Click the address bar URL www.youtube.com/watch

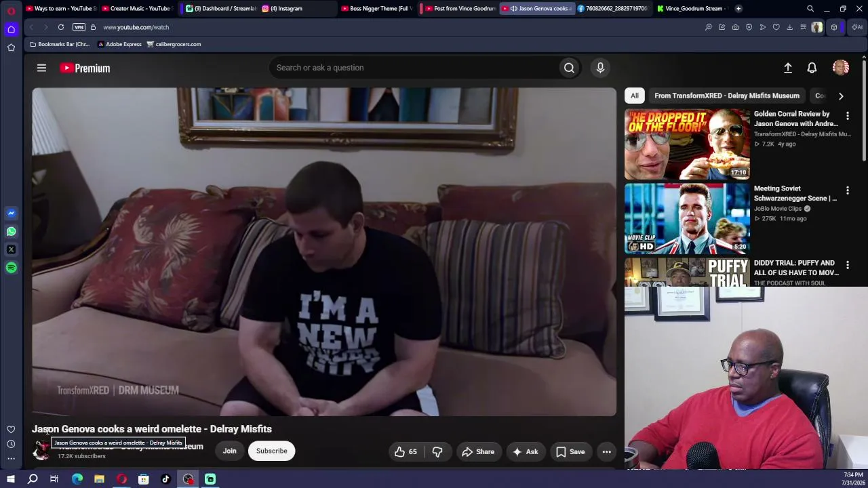click(x=136, y=27)
